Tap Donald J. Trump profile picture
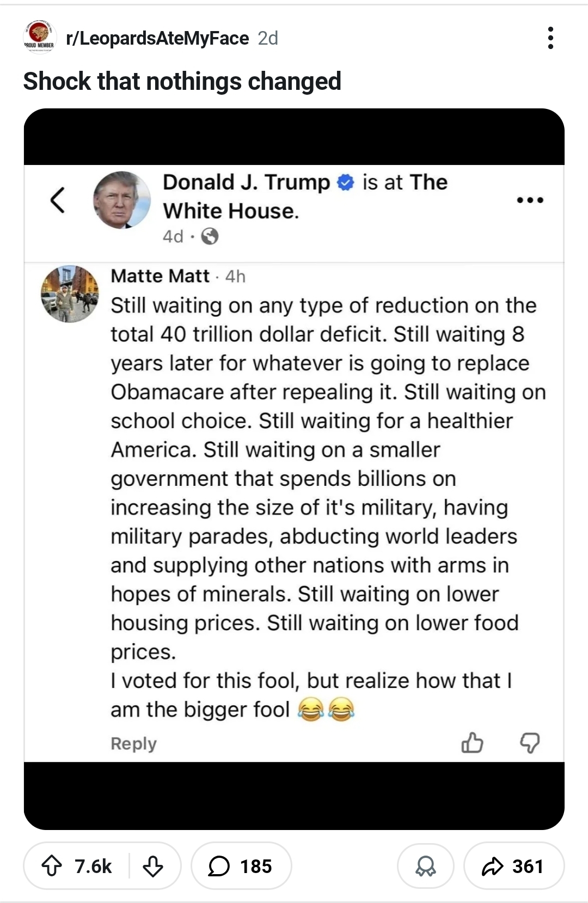Viewport: 588px width, 903px height. (121, 199)
